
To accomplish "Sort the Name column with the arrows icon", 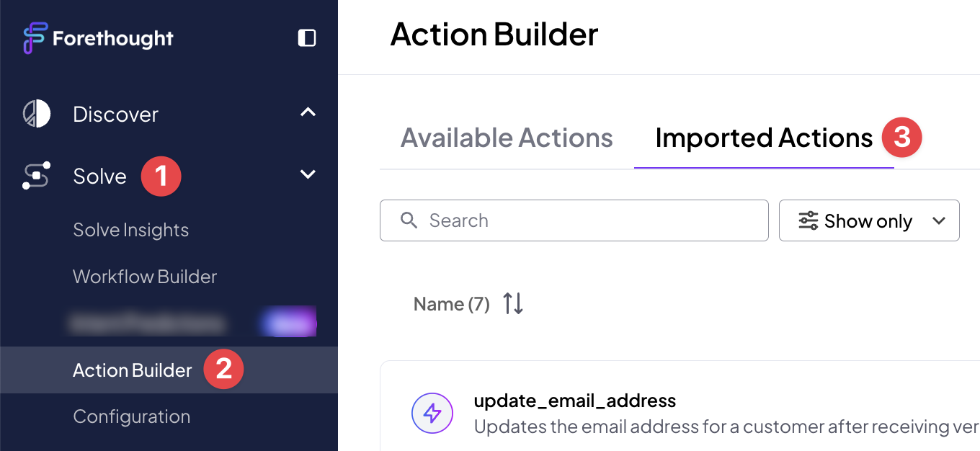I will point(513,303).
